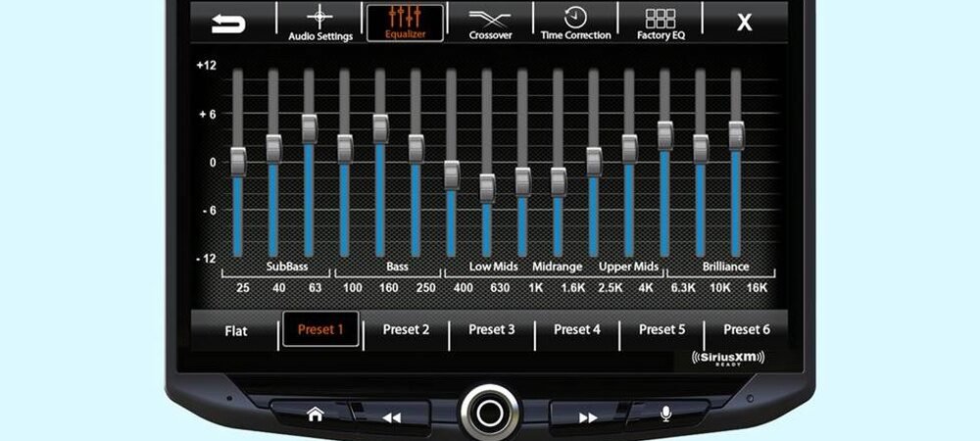Viewport: 980px width, 441px height.
Task: Click the Bass band label
Action: pos(397,267)
